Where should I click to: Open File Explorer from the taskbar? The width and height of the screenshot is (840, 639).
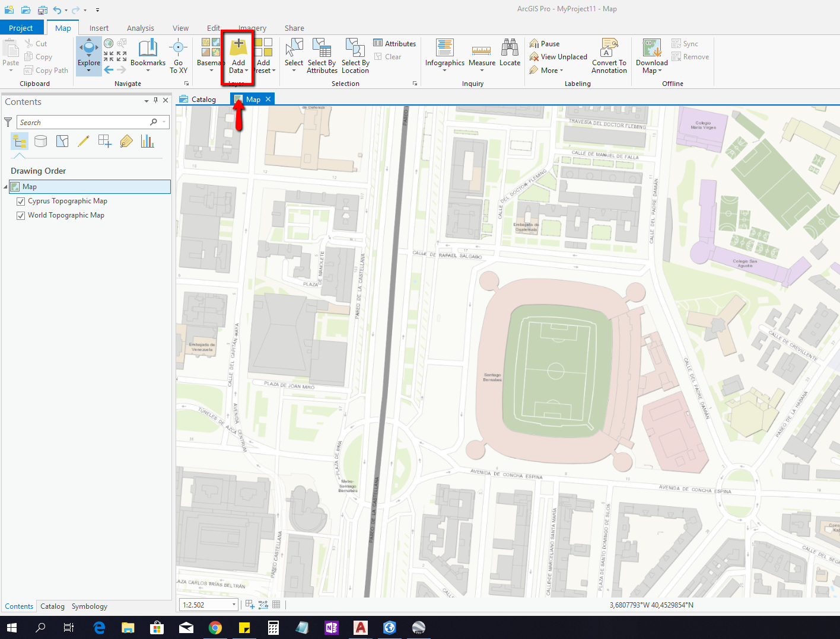[x=128, y=627]
